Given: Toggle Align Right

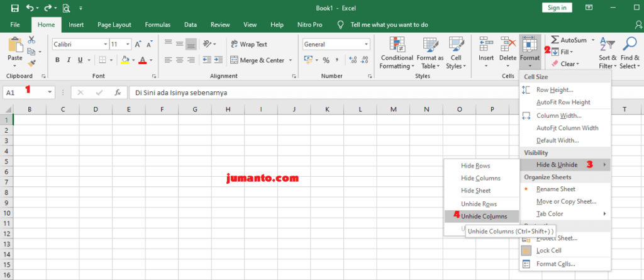Looking at the screenshot, I should pyautogui.click(x=191, y=60).
